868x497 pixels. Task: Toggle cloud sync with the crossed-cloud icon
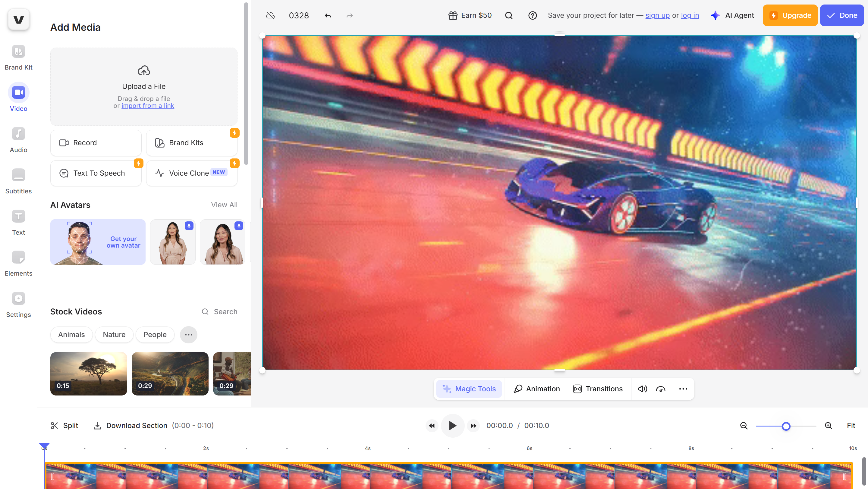(270, 15)
